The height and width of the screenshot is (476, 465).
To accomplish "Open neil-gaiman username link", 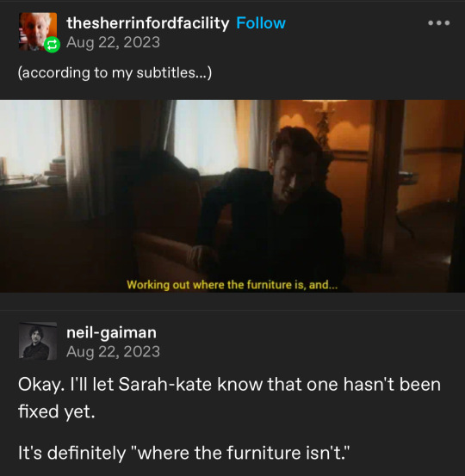I will (x=111, y=333).
